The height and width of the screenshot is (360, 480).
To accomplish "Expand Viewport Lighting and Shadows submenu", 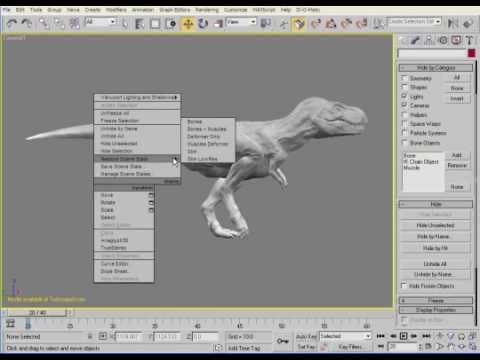I will (137, 97).
